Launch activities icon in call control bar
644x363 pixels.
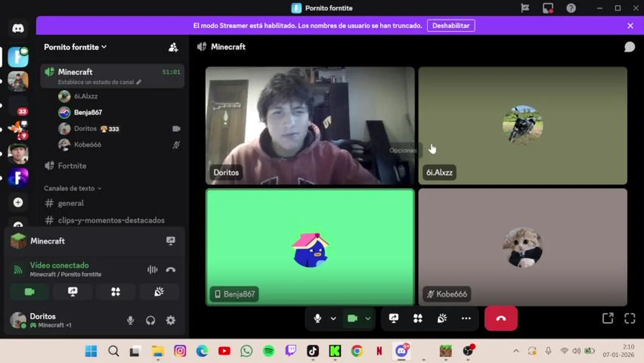click(x=418, y=318)
